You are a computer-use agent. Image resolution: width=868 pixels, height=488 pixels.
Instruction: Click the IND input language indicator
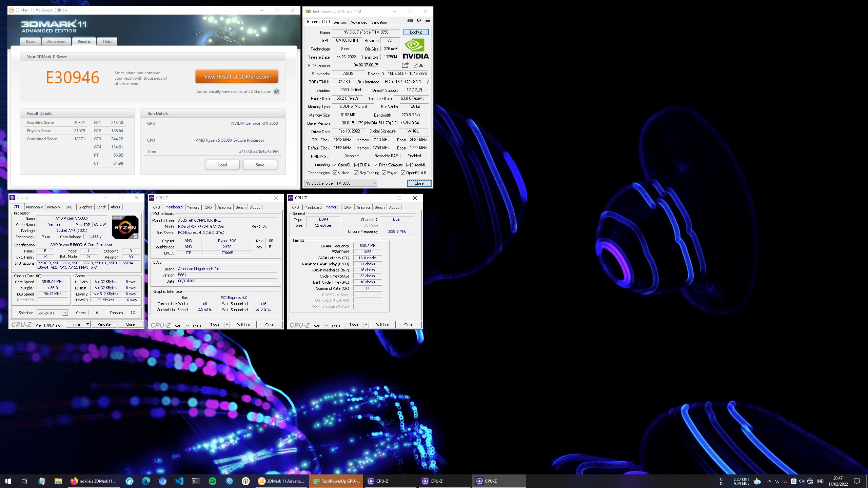(x=820, y=481)
